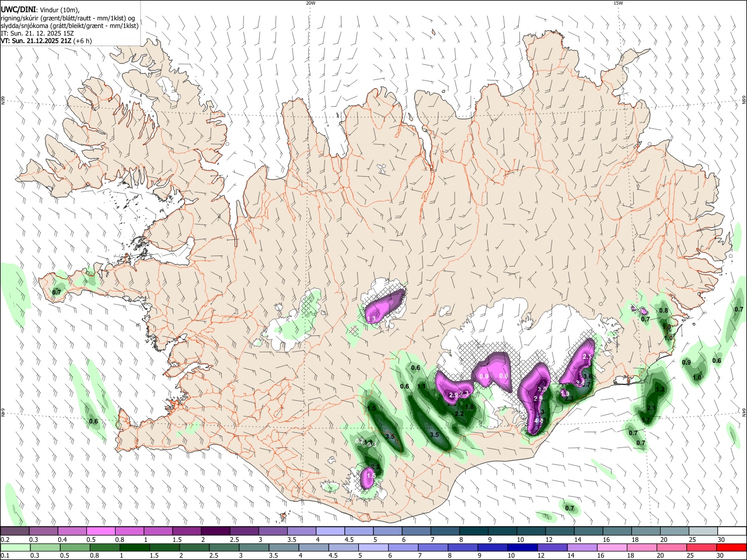This screenshot has width=747, height=560.
Task: Click the '0.6' value off Reykjanes peninsula
Action: 93,421
